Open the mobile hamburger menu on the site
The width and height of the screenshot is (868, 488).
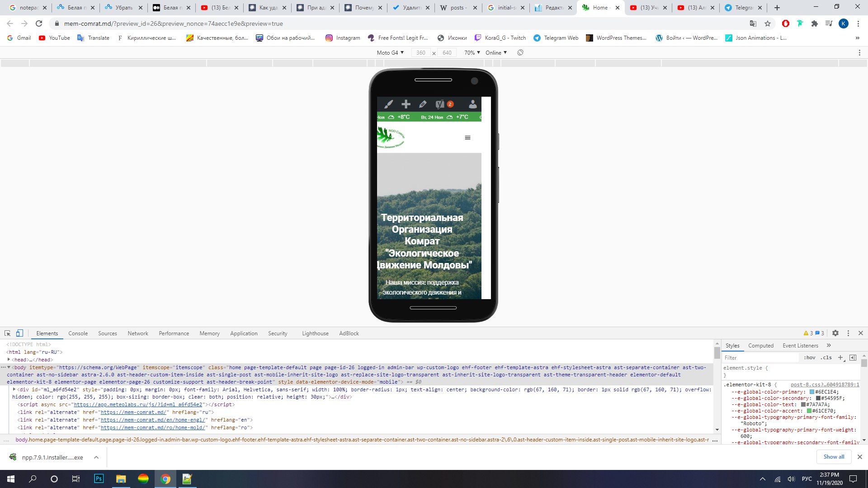point(468,138)
